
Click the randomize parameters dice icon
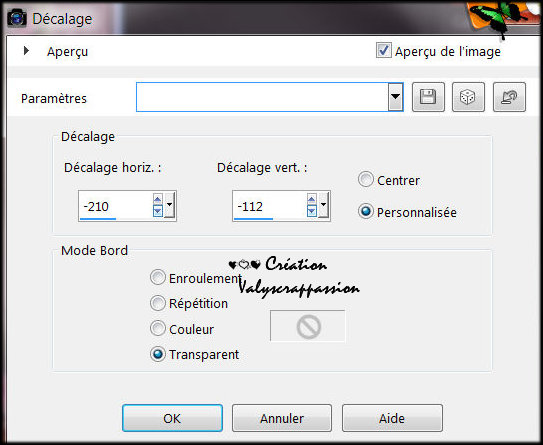[x=468, y=97]
